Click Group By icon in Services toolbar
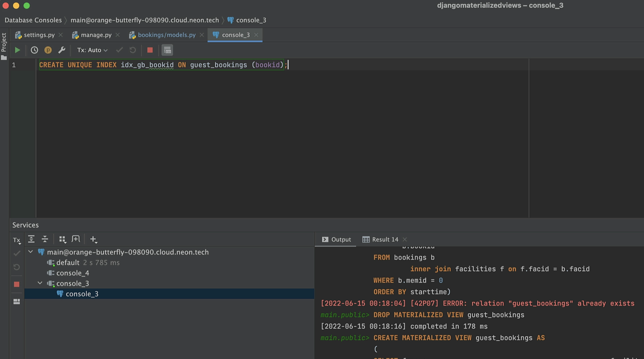Image resolution: width=644 pixels, height=359 pixels. pyautogui.click(x=62, y=239)
